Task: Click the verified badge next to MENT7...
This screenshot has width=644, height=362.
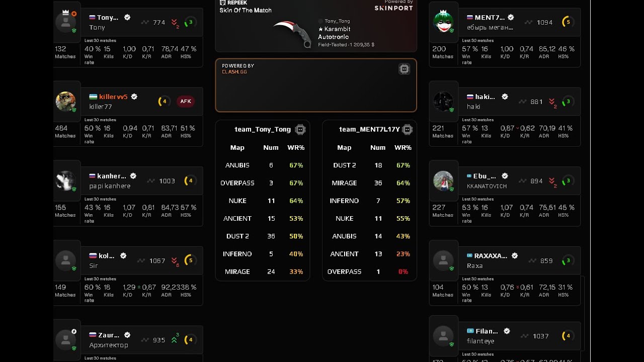Action: (x=511, y=17)
